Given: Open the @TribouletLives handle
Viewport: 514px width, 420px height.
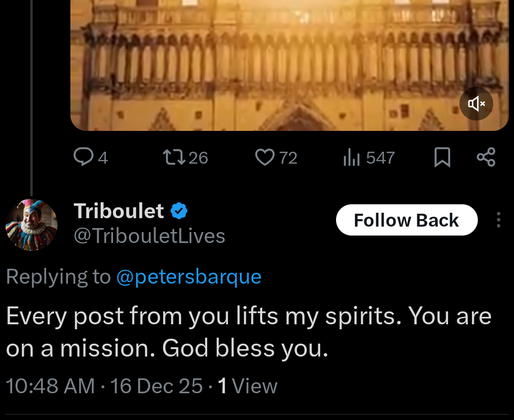Looking at the screenshot, I should click(x=149, y=236).
